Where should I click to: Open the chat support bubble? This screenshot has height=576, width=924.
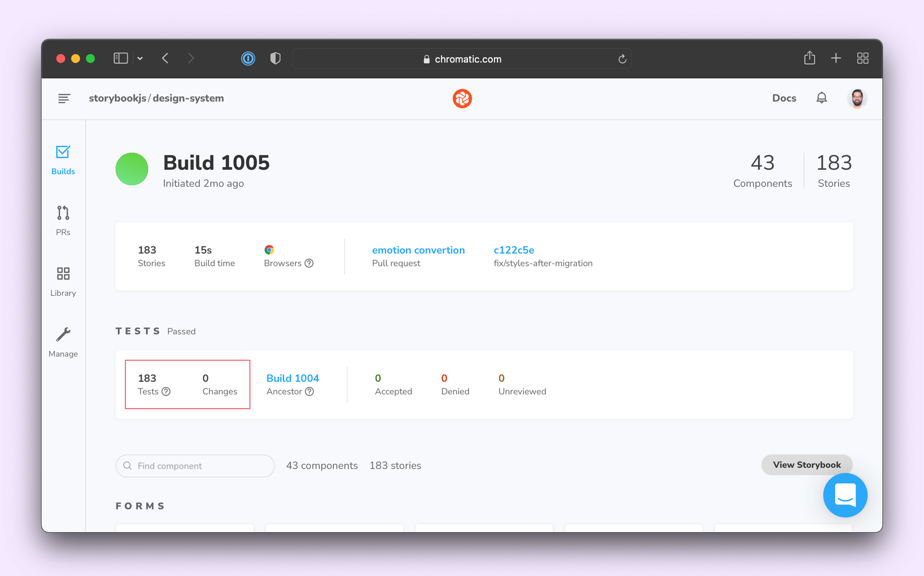(845, 495)
